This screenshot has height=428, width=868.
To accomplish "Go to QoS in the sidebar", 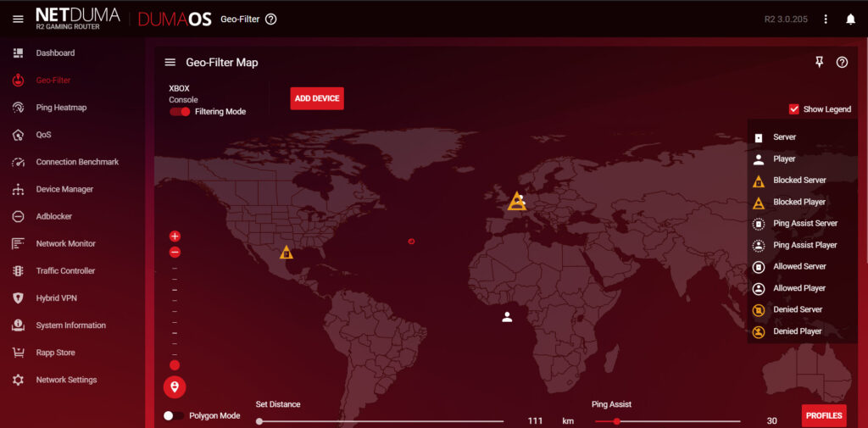I will click(x=44, y=135).
